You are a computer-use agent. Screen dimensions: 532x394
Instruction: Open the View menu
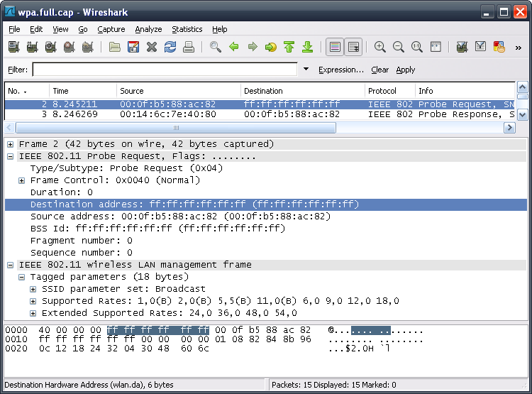60,29
